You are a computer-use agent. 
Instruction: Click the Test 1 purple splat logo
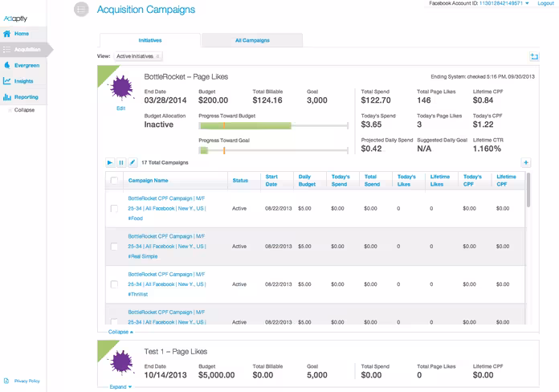tap(122, 361)
